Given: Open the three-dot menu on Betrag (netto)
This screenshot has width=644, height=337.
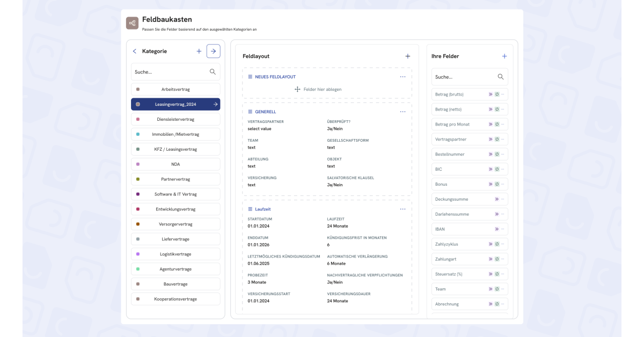Looking at the screenshot, I should [503, 109].
